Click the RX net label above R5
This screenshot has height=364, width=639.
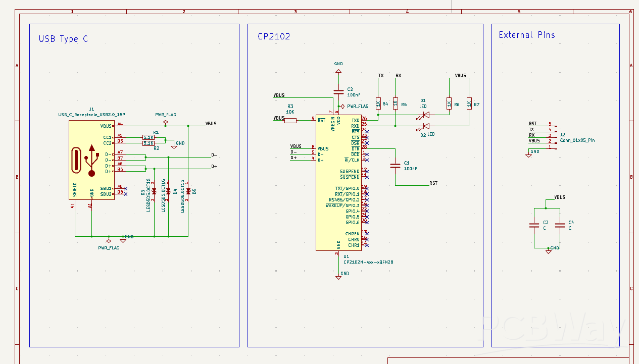(x=399, y=76)
